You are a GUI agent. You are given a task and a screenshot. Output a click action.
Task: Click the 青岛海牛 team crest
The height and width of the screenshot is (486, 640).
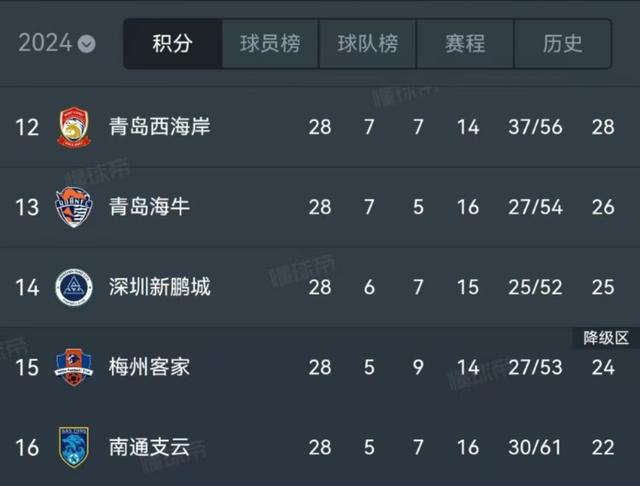click(74, 207)
